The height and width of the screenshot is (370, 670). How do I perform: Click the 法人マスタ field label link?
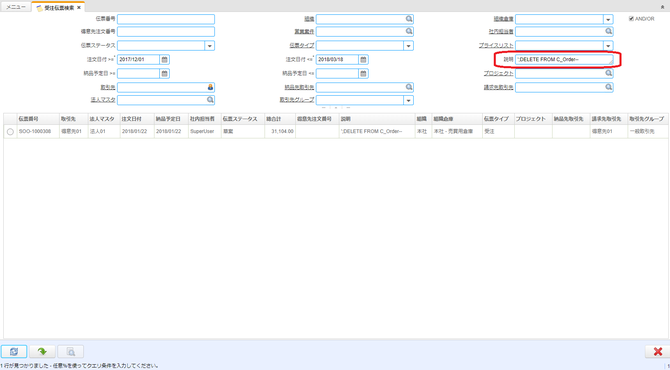pyautogui.click(x=103, y=100)
